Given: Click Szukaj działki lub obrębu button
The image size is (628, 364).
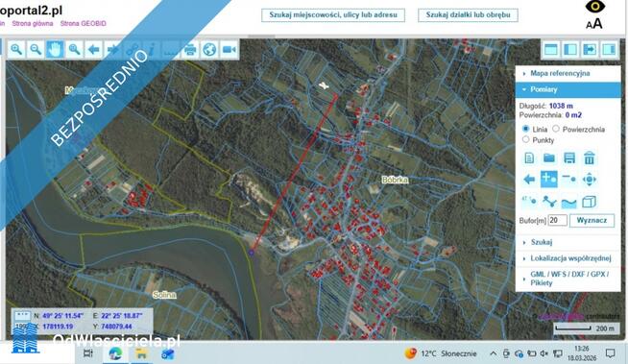Looking at the screenshot, I should (x=468, y=15).
